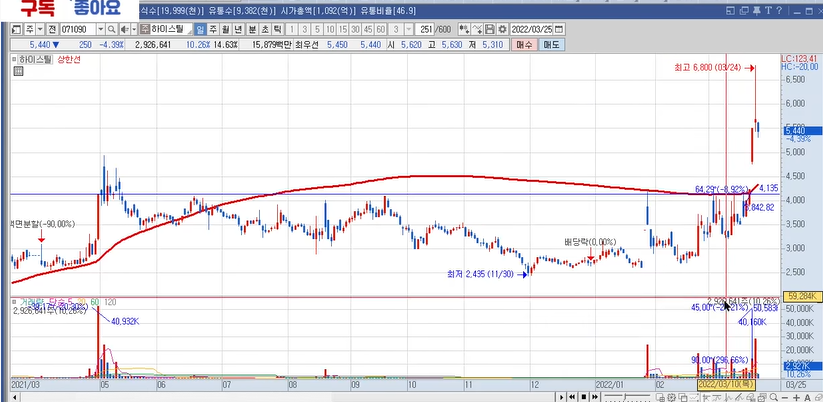
Task: Open the stock code history dropdown
Action: (101, 29)
